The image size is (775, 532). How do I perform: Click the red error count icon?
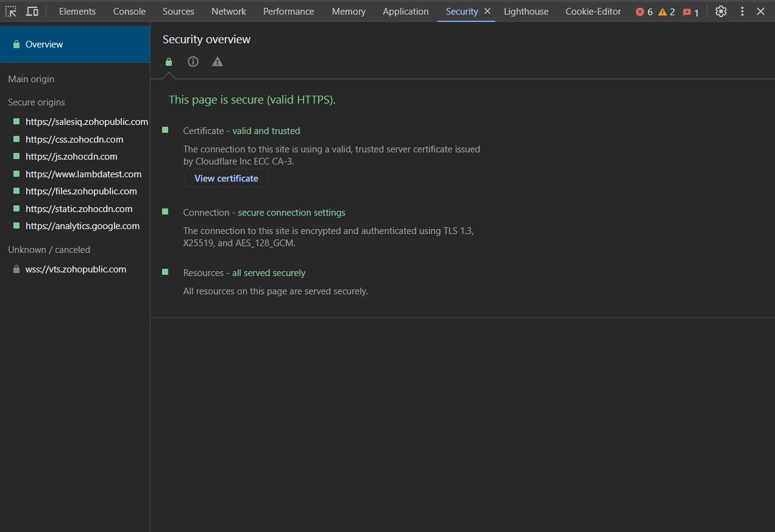640,12
